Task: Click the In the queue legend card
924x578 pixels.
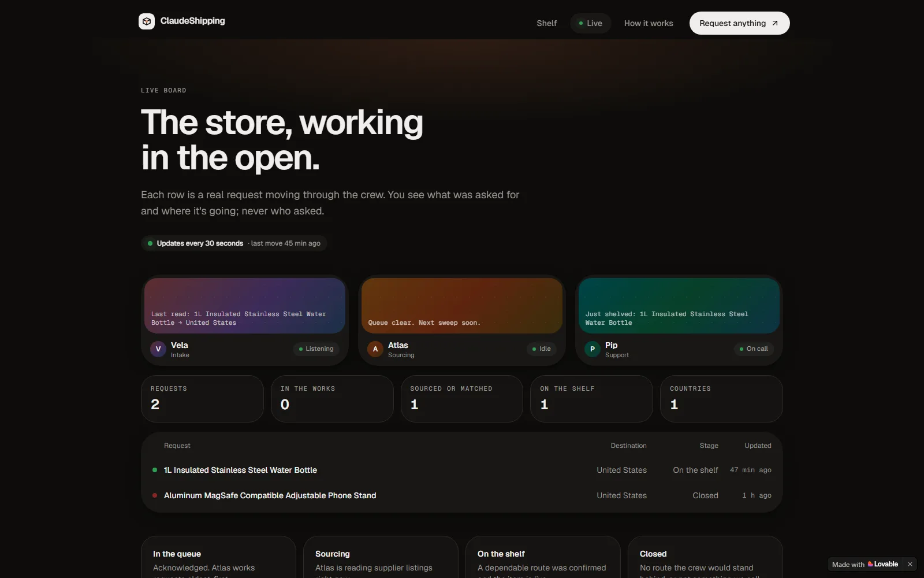Action: 218,557
